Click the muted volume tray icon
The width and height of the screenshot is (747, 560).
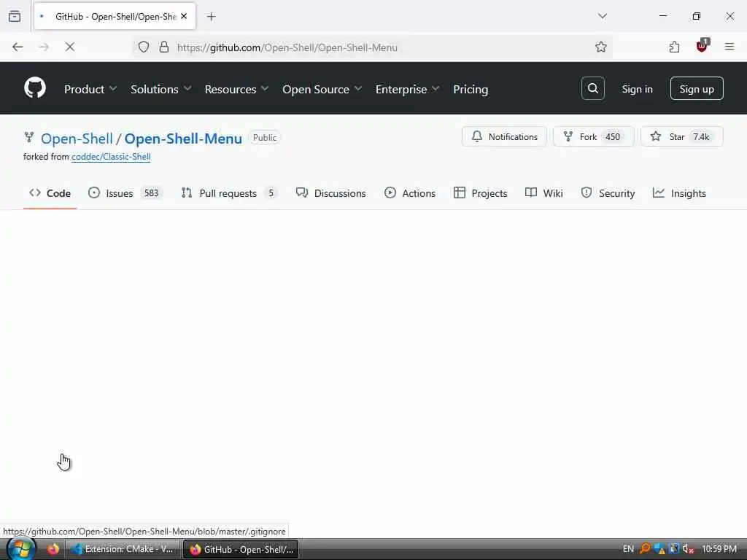pos(688,549)
